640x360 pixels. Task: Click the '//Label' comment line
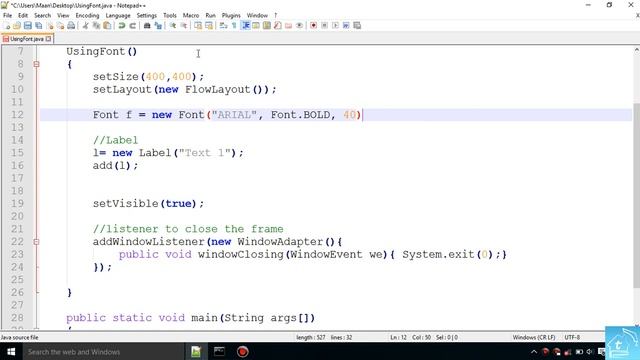coord(116,140)
